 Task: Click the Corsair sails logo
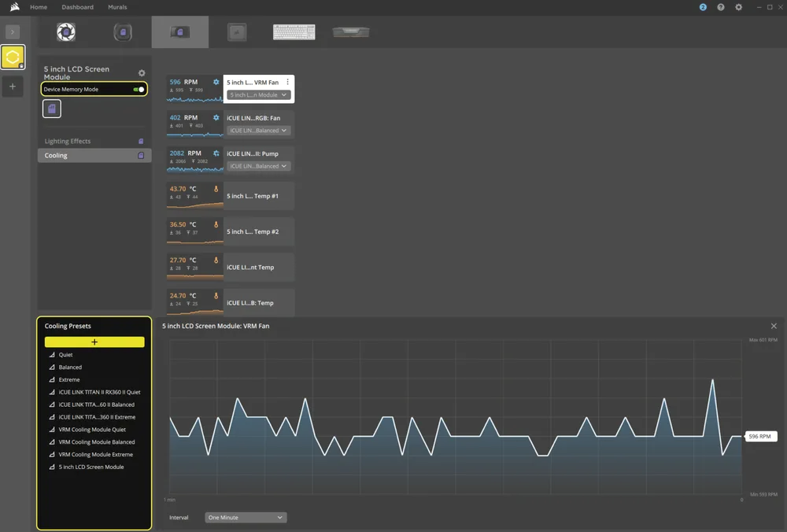14,6
